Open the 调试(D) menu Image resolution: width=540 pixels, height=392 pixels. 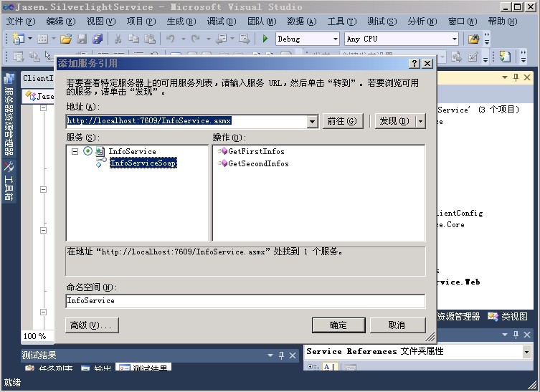222,21
